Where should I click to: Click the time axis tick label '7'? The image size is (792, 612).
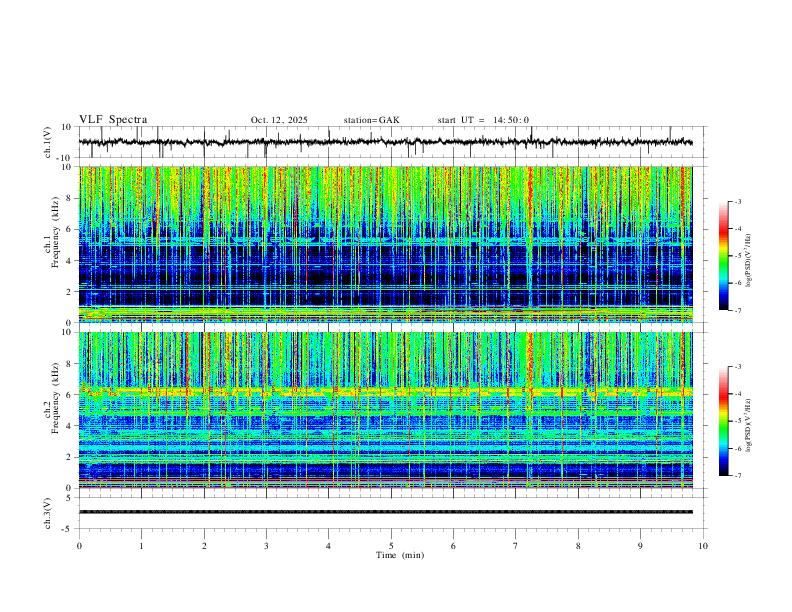pos(516,546)
